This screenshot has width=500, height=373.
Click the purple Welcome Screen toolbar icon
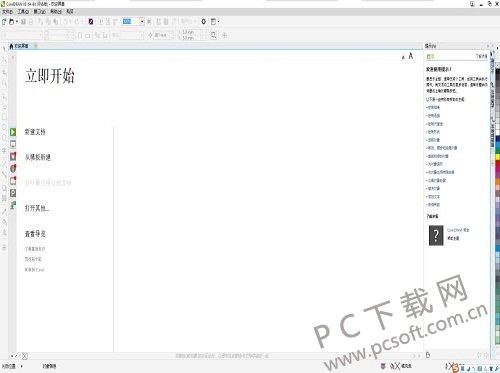(x=91, y=22)
